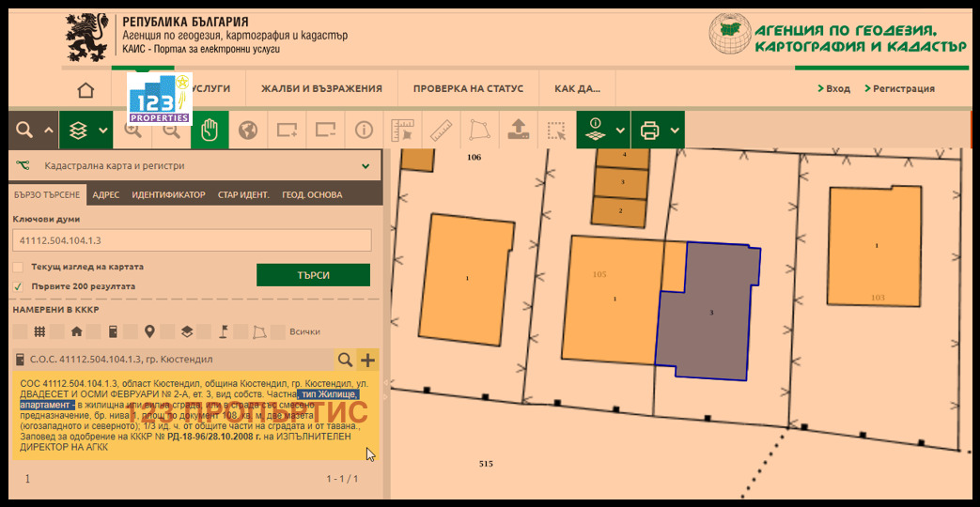Zoom to result with magnifier icon

tap(346, 360)
